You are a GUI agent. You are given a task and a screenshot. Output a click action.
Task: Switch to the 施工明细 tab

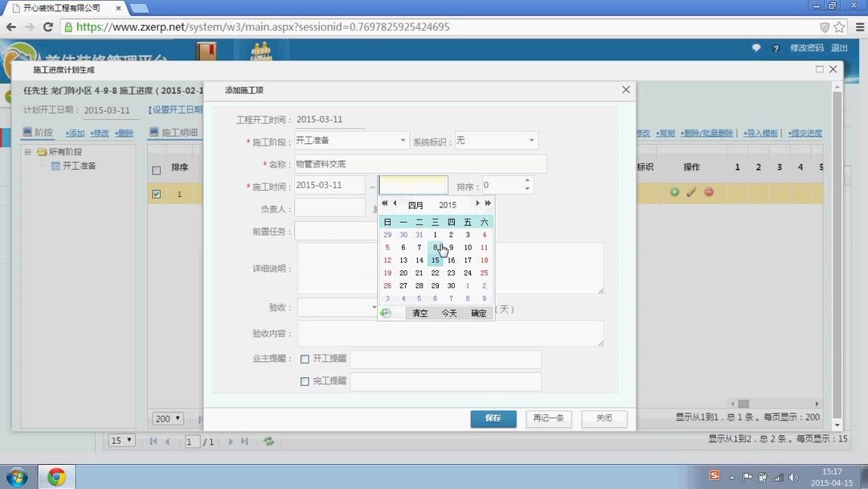[182, 132]
